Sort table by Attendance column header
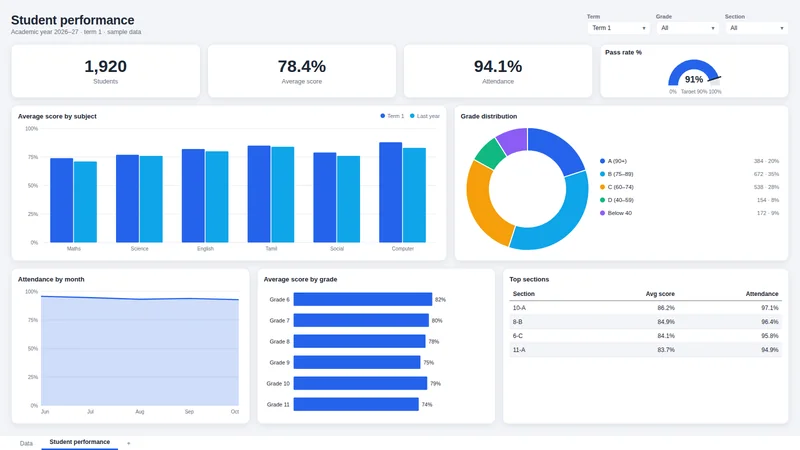800x450 pixels. pos(762,294)
